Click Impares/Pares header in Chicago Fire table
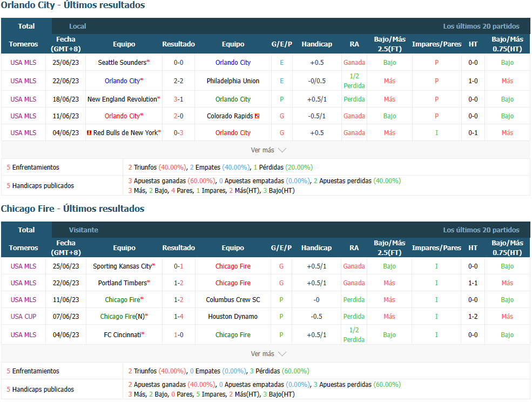The height and width of the screenshot is (402, 532). point(436,248)
